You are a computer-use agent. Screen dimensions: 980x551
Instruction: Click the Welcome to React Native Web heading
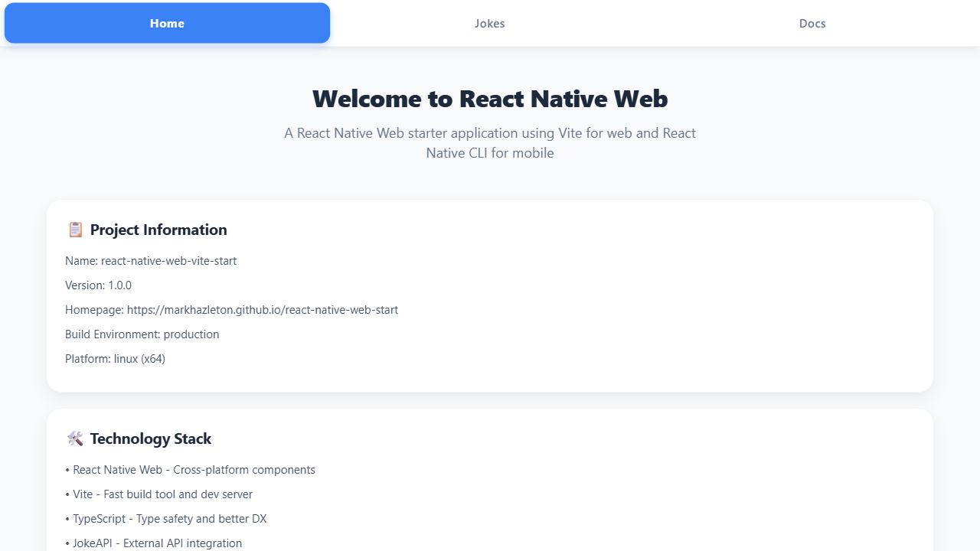pos(489,99)
